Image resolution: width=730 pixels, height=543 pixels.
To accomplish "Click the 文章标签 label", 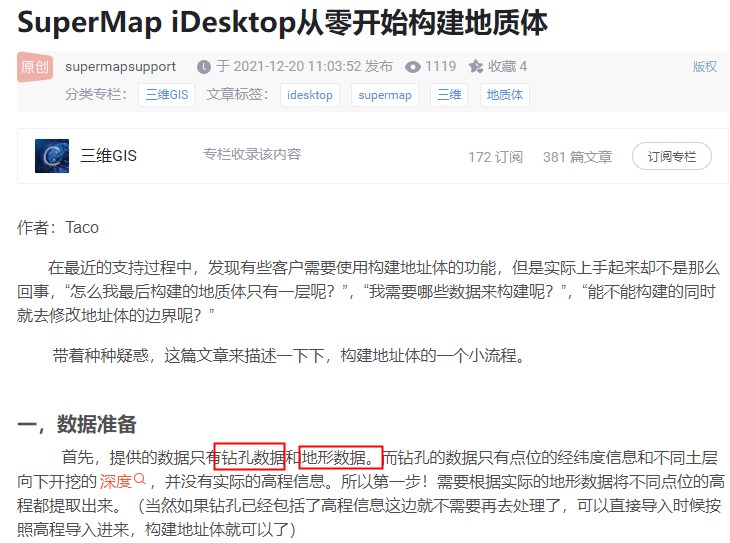I will point(237,95).
